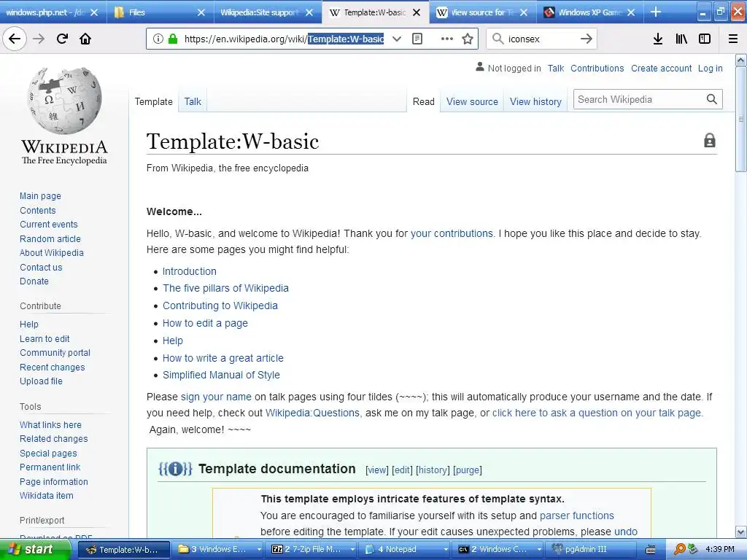Reload the page with the refresh icon
The image size is (747, 560).
(62, 39)
